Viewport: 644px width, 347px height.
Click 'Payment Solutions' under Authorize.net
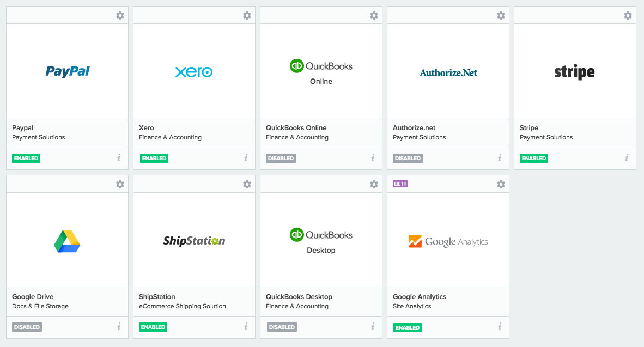(420, 137)
